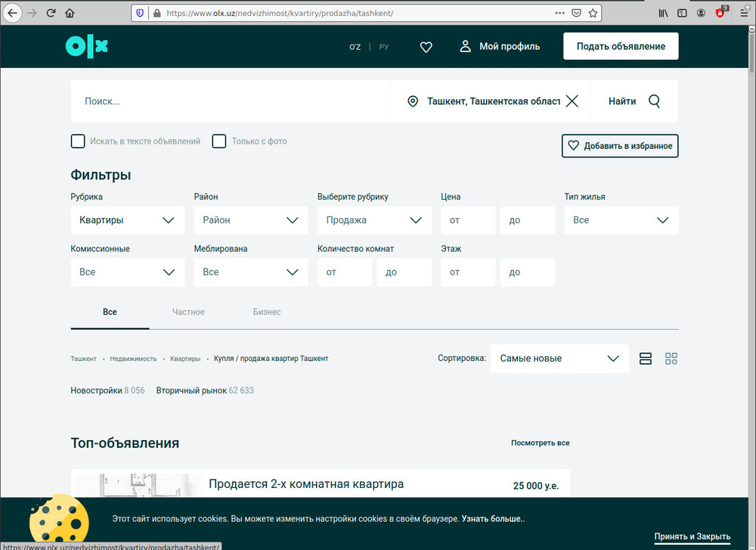Tick the only-with-photo checkbox
Image resolution: width=756 pixels, height=550 pixels.
pyautogui.click(x=219, y=141)
